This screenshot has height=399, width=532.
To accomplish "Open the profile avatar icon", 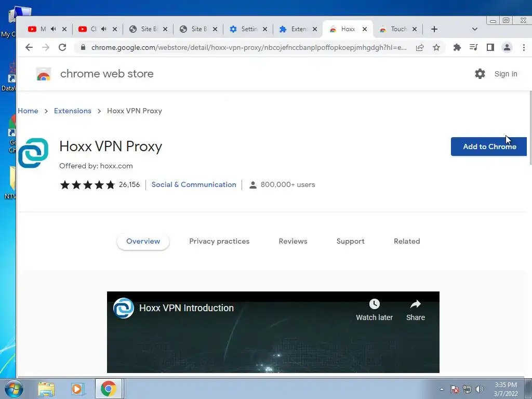I will tap(507, 47).
